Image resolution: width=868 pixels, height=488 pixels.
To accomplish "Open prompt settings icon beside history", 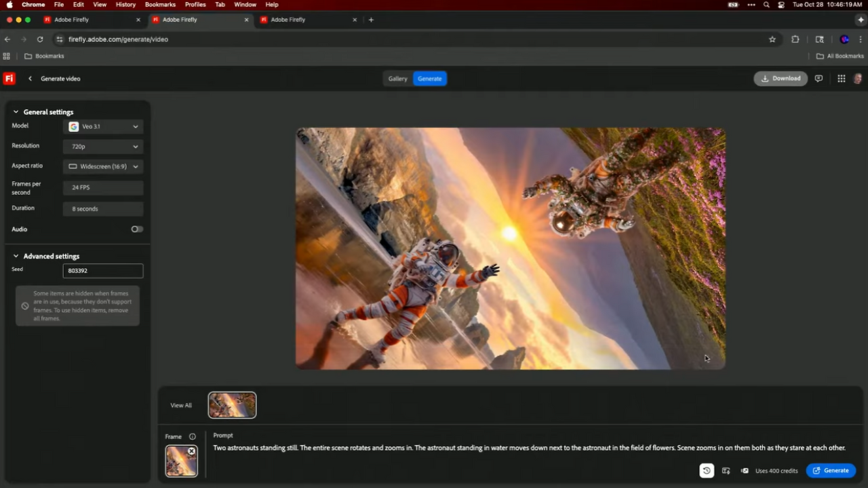I will [726, 470].
